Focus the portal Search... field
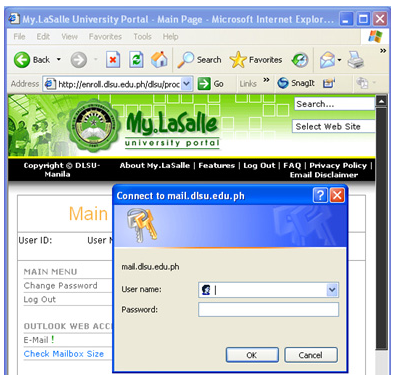 334,104
